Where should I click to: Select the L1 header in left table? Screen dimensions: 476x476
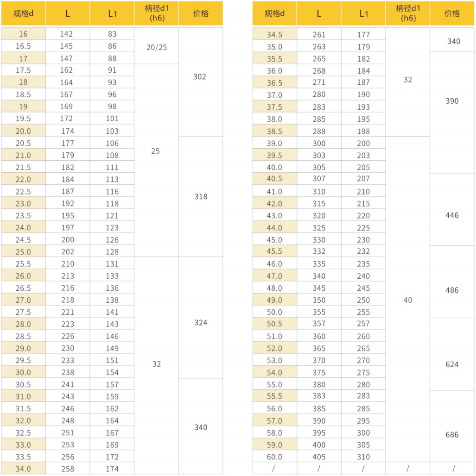point(112,13)
